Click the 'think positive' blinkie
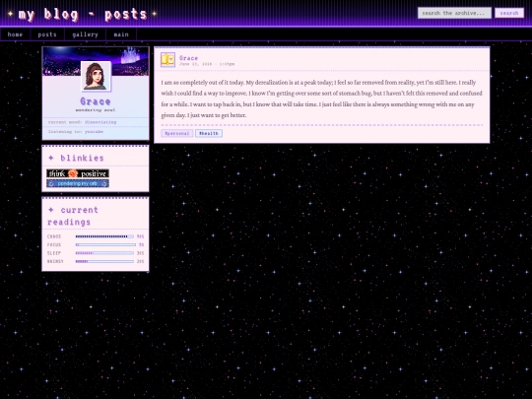The width and height of the screenshot is (532, 399). [78, 173]
